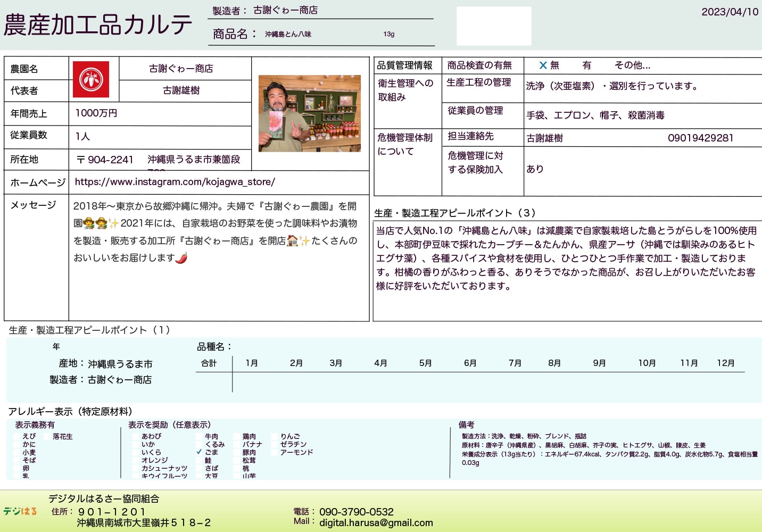The image size is (762, 532).
Task: Click the red chili logo of 古謝ぐゎー商店
Action: 91,79
